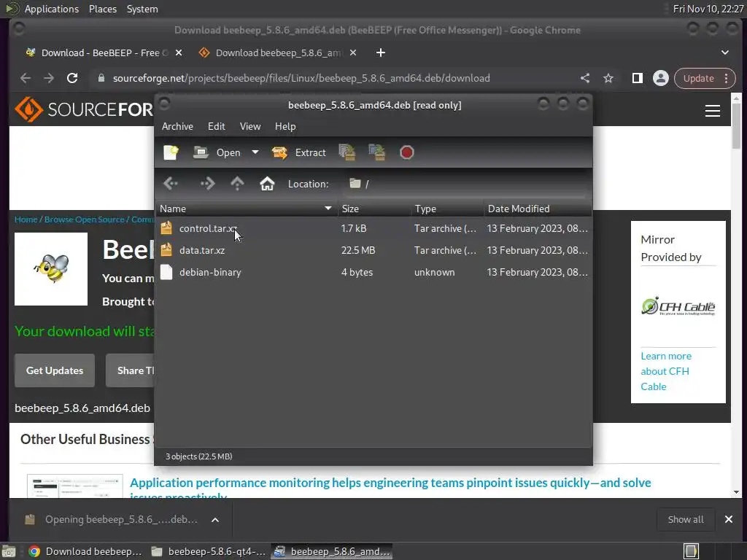
Task: Reload the SourceForge page
Action: 72,78
